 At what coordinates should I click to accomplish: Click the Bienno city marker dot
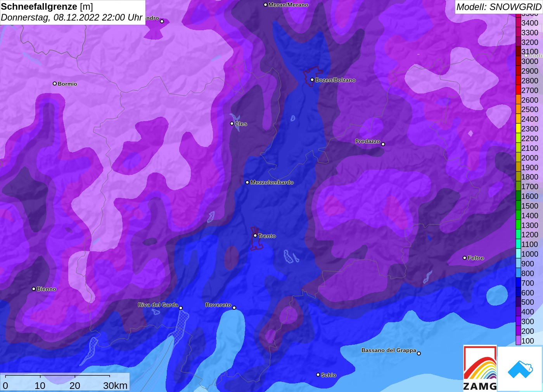click(34, 289)
